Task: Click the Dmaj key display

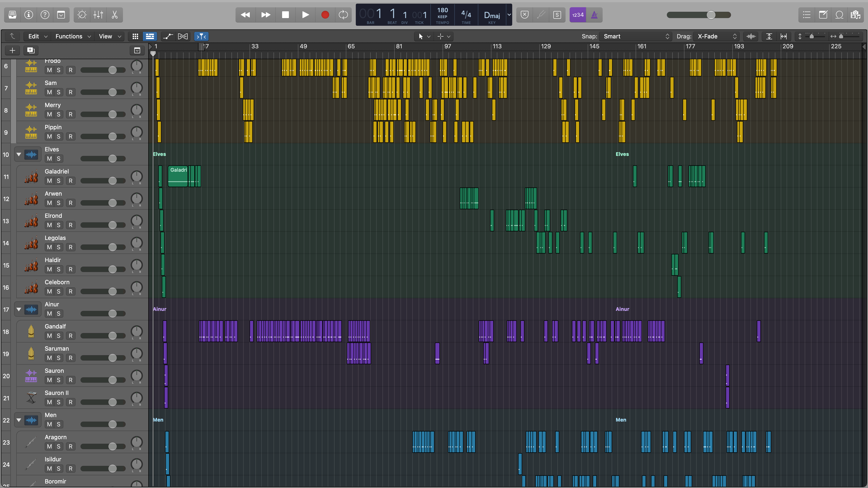Action: 492,15
